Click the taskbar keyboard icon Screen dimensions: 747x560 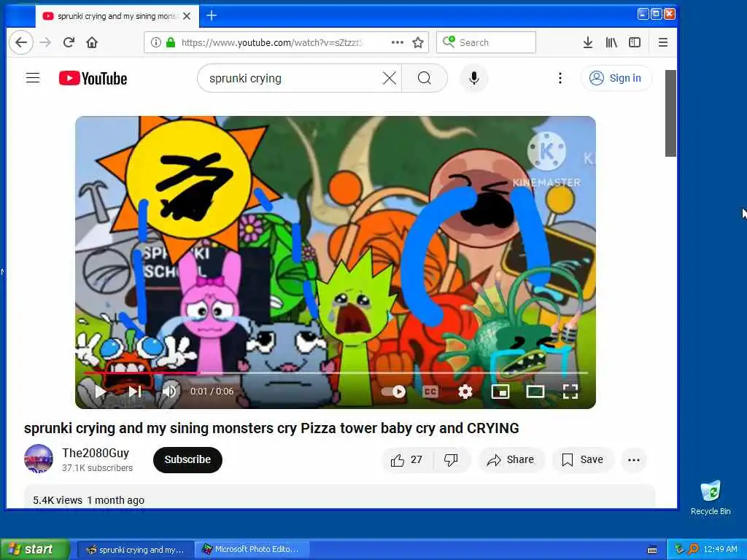pos(652,550)
